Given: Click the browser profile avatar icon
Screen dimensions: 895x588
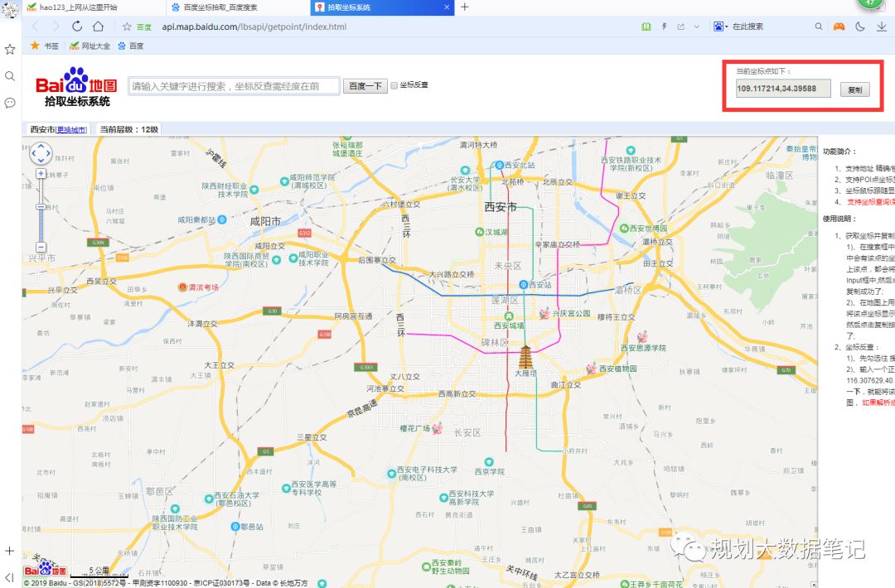Looking at the screenshot, I should (10, 9).
